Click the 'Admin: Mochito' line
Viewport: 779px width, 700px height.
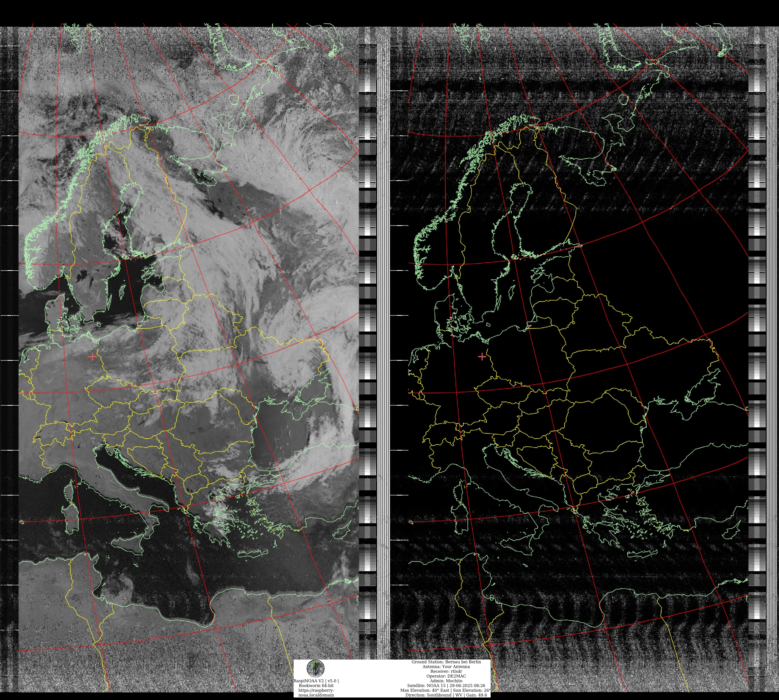[446, 681]
